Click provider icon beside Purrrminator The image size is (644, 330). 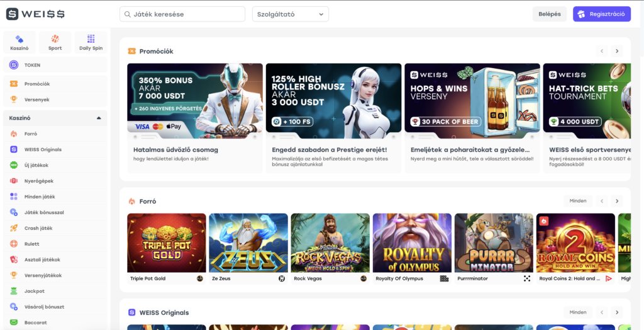527,278
